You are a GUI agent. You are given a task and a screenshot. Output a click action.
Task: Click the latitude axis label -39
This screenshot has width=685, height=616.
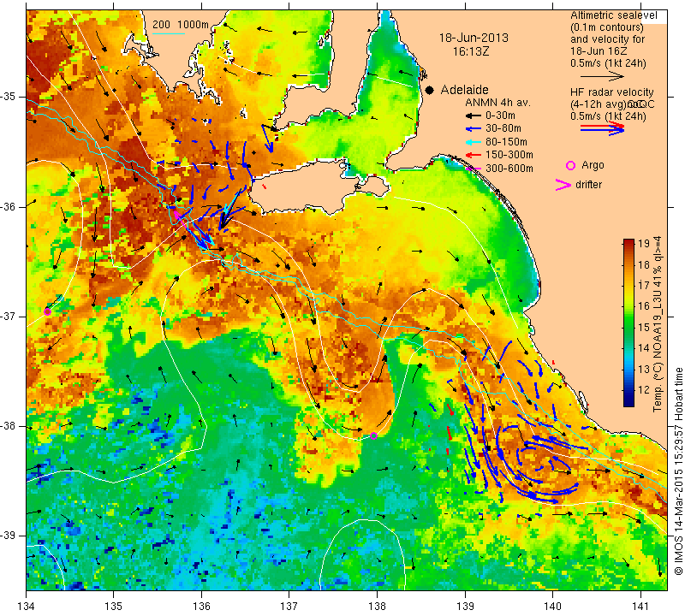click(x=9, y=536)
